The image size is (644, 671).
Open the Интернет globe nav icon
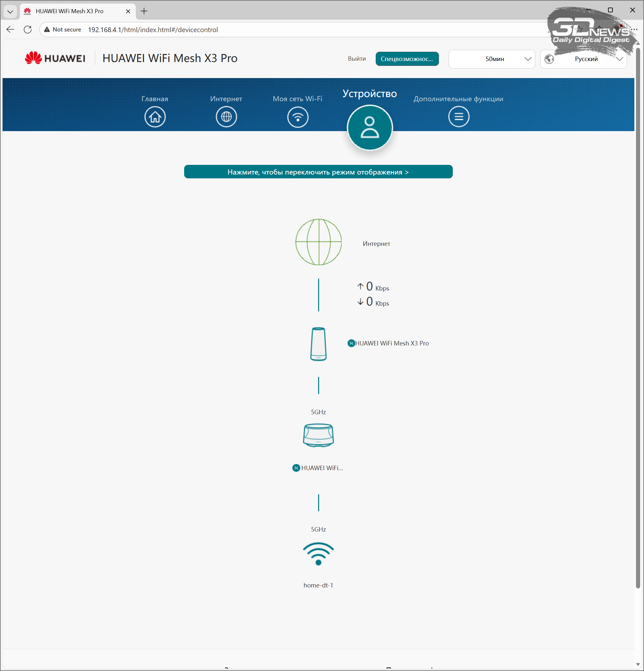[226, 117]
